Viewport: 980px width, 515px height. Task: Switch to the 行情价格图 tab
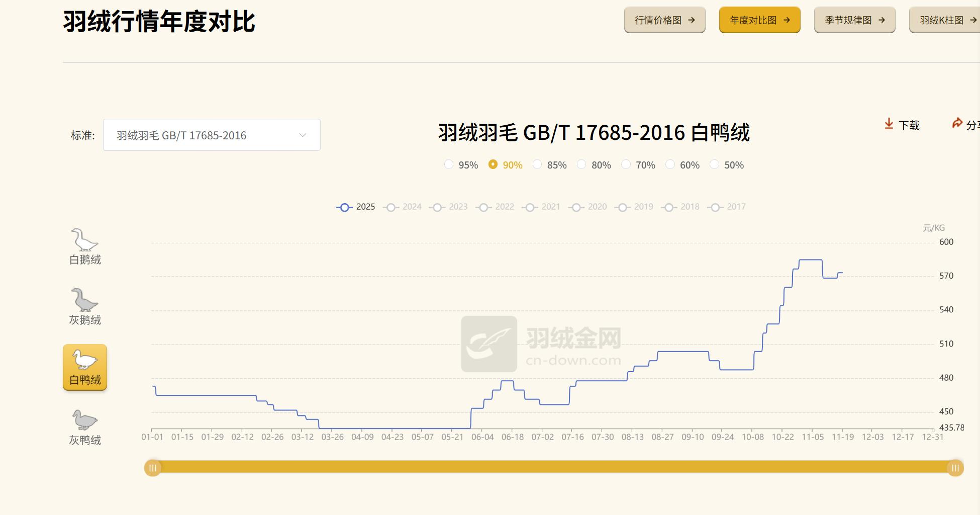[x=664, y=20]
